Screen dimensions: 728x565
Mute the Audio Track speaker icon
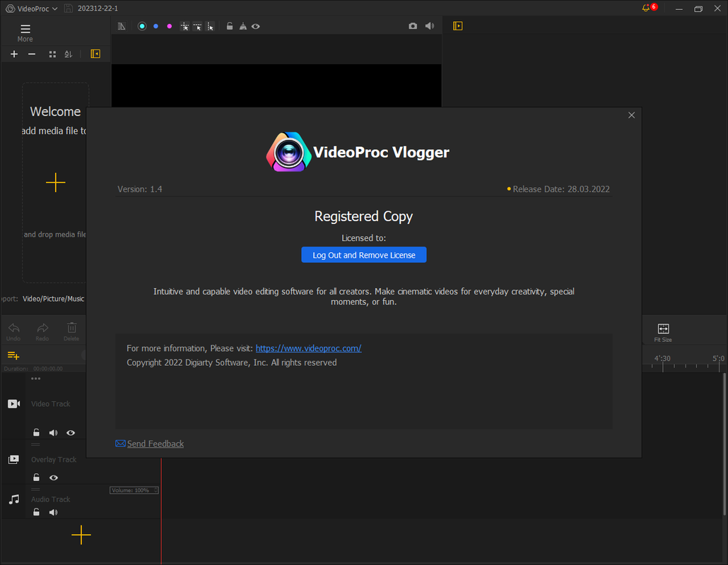(x=54, y=512)
